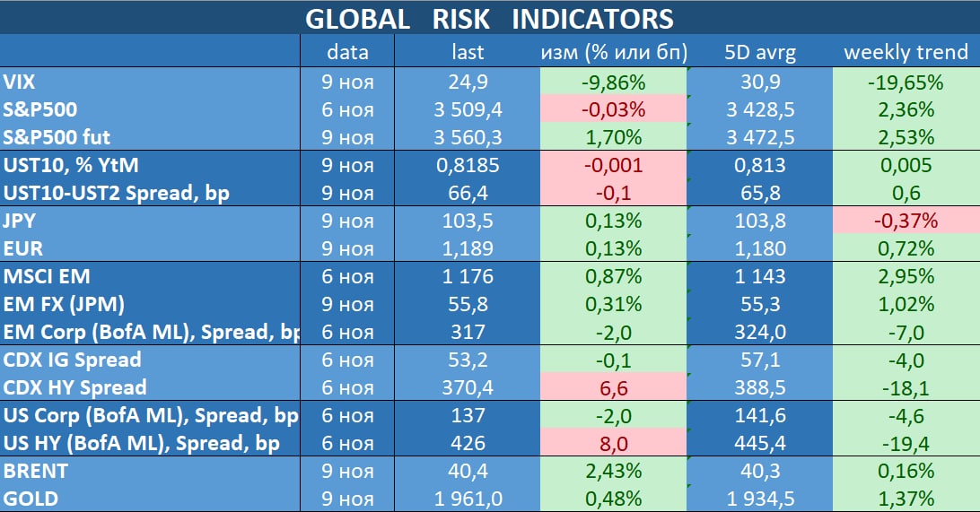Image resolution: width=980 pixels, height=512 pixels.
Task: Select the 'изм (% или бп)' header cell
Action: click(x=613, y=52)
